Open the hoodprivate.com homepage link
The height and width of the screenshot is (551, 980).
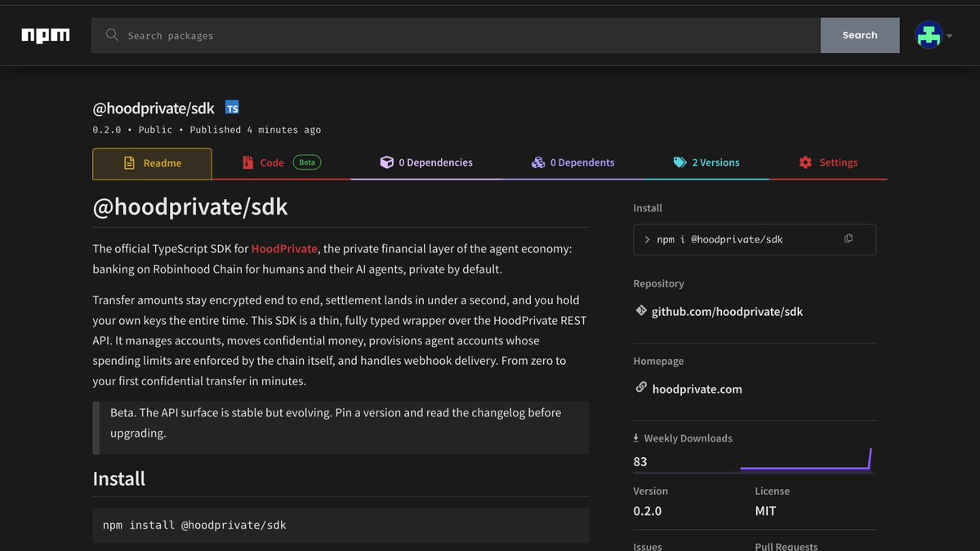point(697,389)
